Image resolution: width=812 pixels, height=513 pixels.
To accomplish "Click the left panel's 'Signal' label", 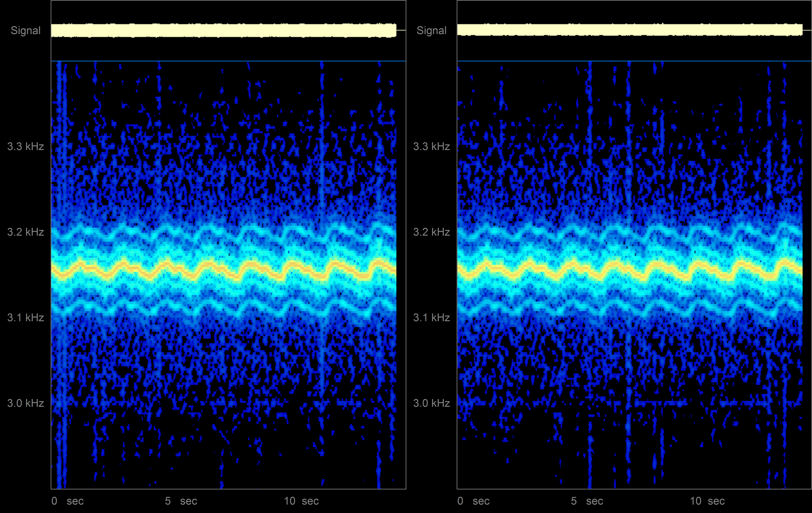I will (26, 30).
